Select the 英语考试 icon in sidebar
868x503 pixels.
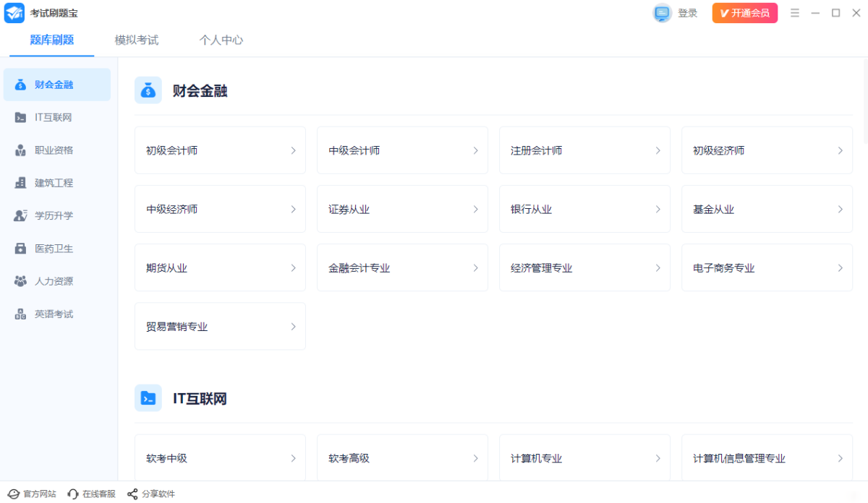20,314
